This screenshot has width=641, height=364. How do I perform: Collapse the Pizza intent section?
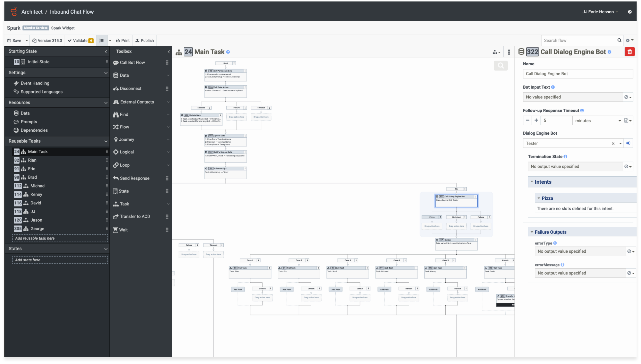pos(539,198)
